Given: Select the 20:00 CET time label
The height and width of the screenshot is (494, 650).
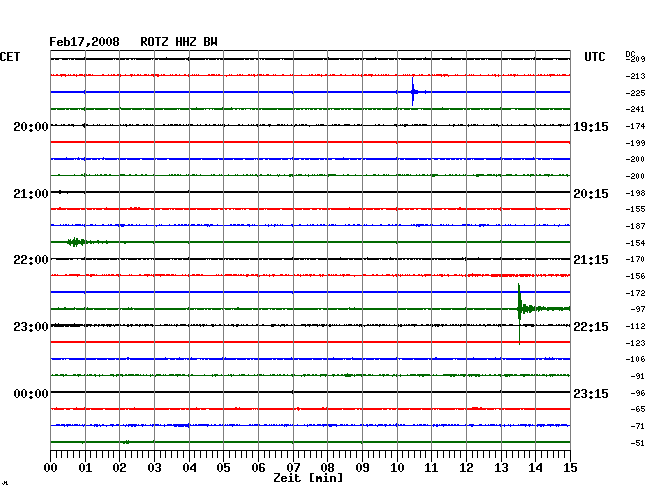Looking at the screenshot, I should click(x=31, y=126).
